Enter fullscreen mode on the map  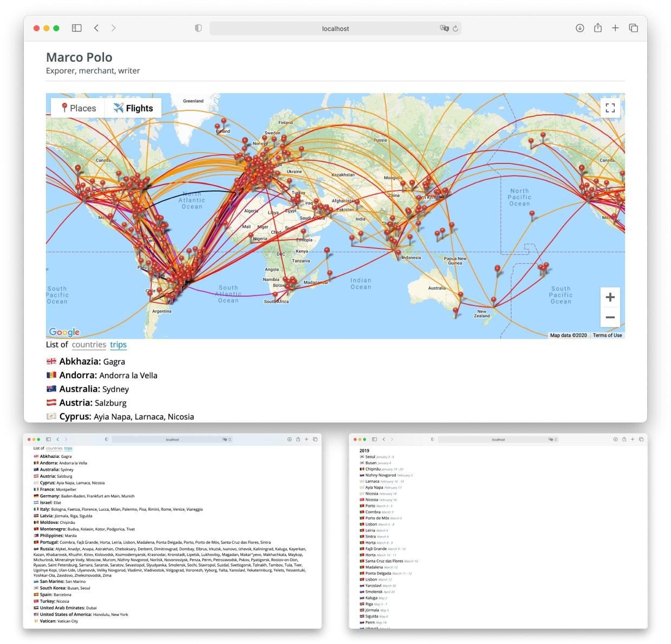tap(609, 108)
